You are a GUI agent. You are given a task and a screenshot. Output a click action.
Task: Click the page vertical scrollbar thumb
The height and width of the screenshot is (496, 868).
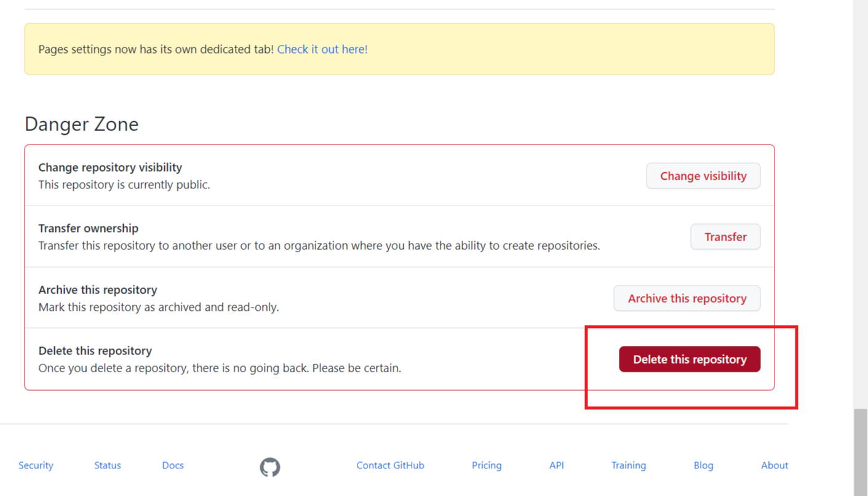click(x=861, y=452)
